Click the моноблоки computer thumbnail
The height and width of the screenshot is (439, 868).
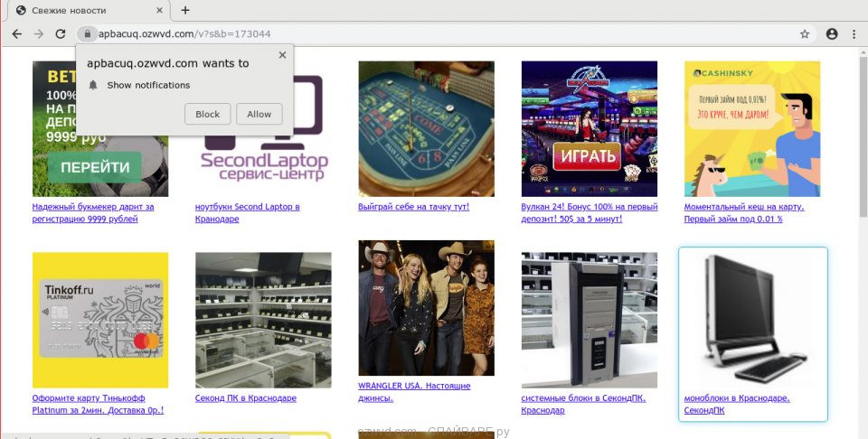pos(752,318)
